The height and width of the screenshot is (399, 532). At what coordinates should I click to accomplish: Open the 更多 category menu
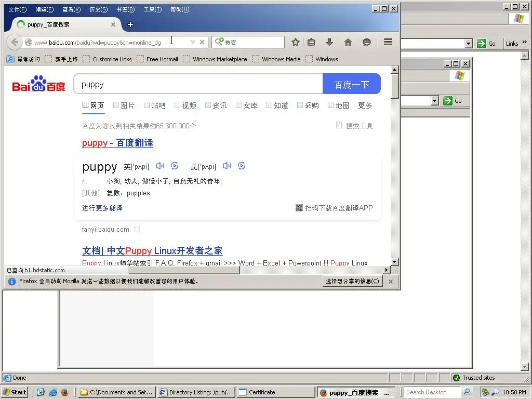(365, 105)
